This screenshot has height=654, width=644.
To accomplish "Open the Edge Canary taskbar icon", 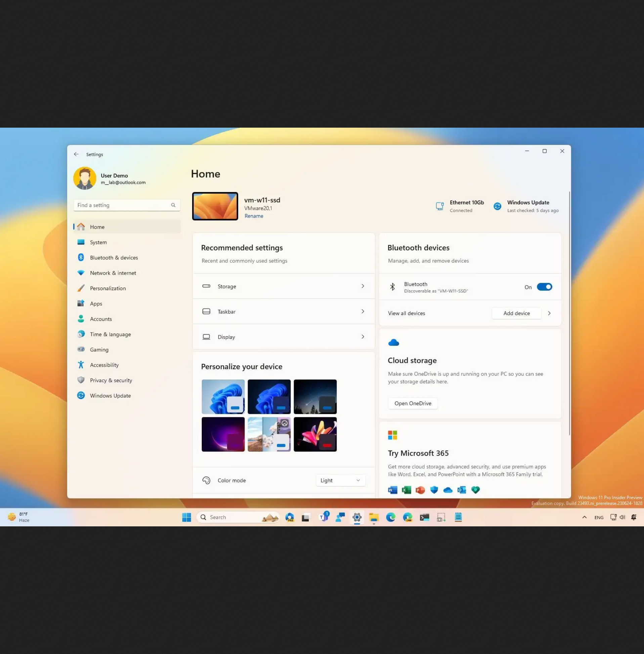I will 407,517.
